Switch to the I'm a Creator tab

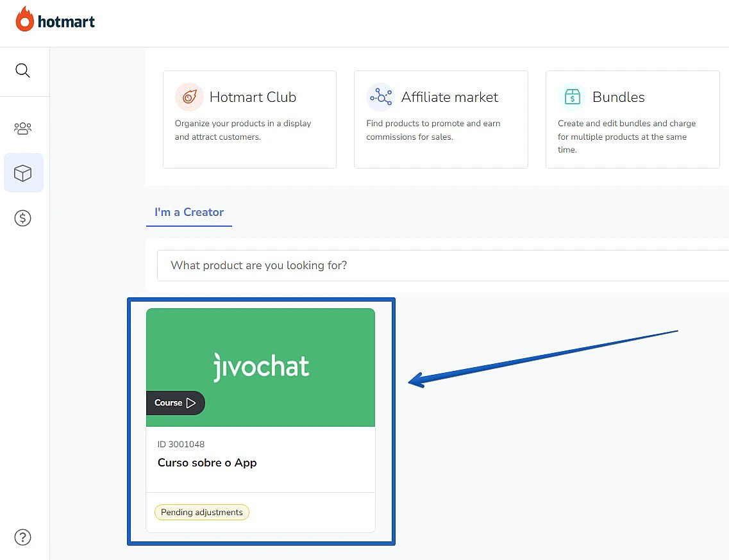tap(189, 212)
